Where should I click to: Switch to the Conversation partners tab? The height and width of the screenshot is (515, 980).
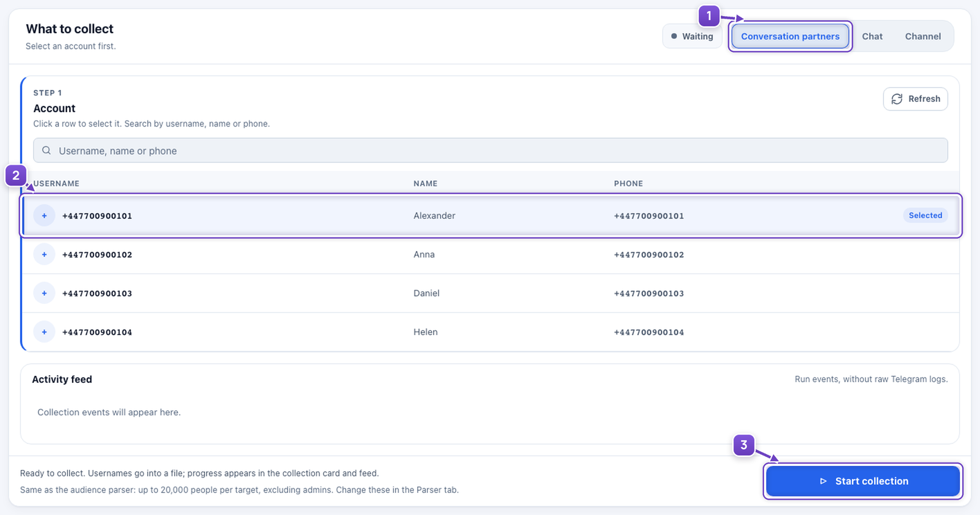[x=790, y=37]
